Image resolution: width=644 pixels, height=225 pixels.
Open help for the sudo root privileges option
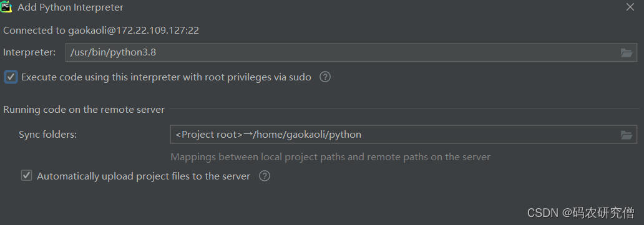(x=325, y=77)
